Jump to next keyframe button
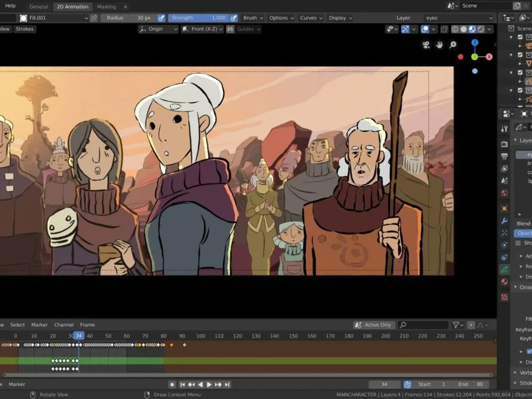Image resolution: width=532 pixels, height=399 pixels. tap(218, 385)
